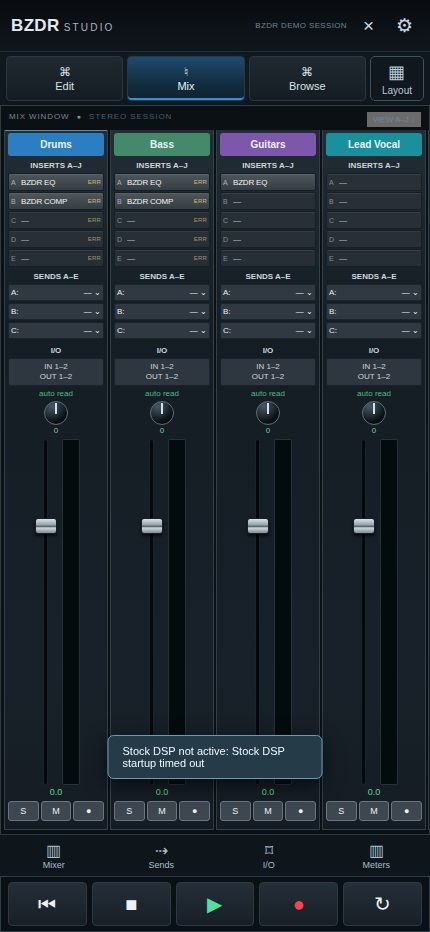Select the Bass channel name header
Image resolution: width=430 pixels, height=932 pixels.
[x=162, y=144]
